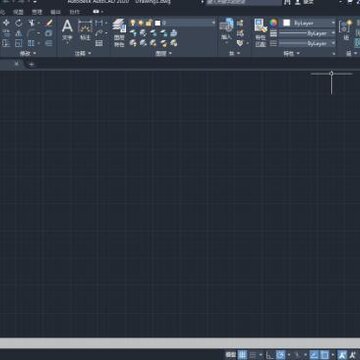
Task: Select the Offset tool
Action: click(x=49, y=43)
